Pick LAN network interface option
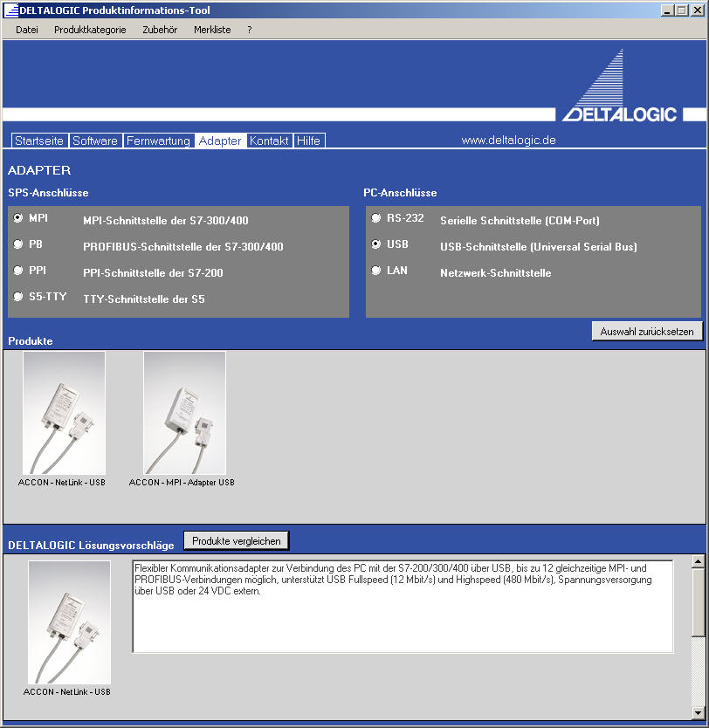The width and height of the screenshot is (709, 728). (376, 271)
